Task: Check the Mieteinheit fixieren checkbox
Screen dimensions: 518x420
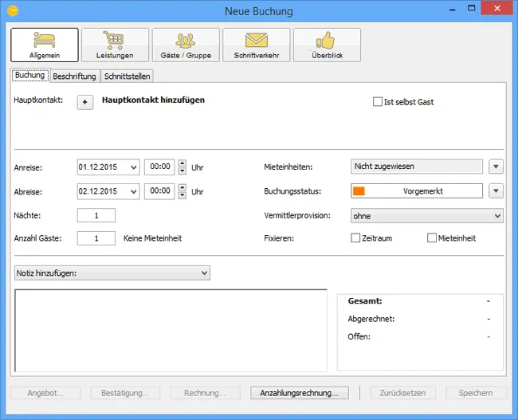Action: (432, 238)
